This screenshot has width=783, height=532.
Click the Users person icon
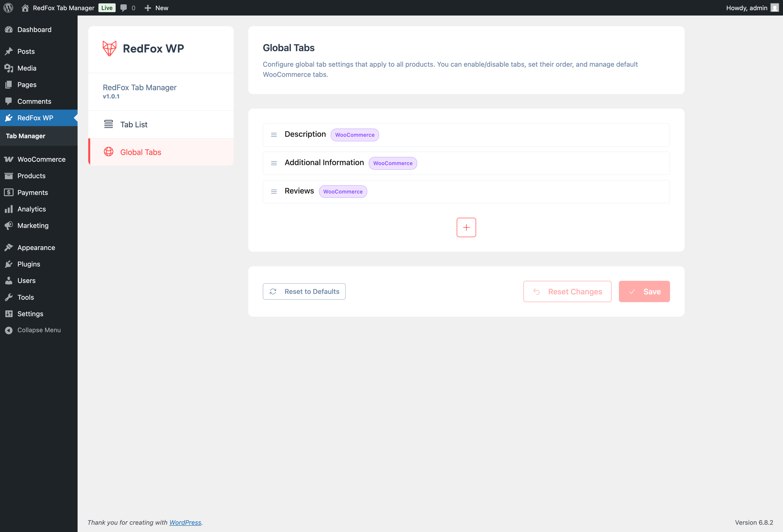tap(9, 281)
